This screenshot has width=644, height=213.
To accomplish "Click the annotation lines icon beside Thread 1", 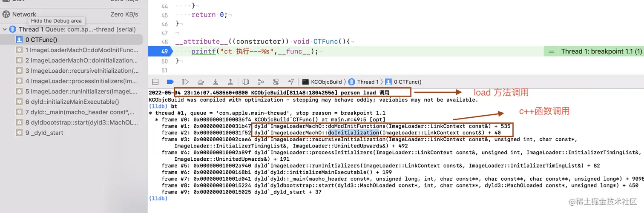I will tap(551, 51).
